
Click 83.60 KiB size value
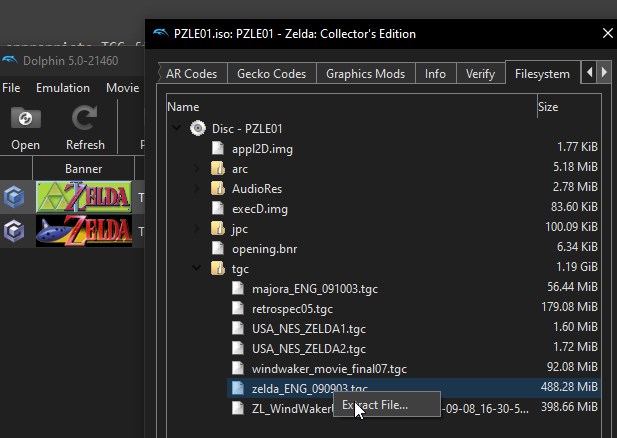pos(574,206)
